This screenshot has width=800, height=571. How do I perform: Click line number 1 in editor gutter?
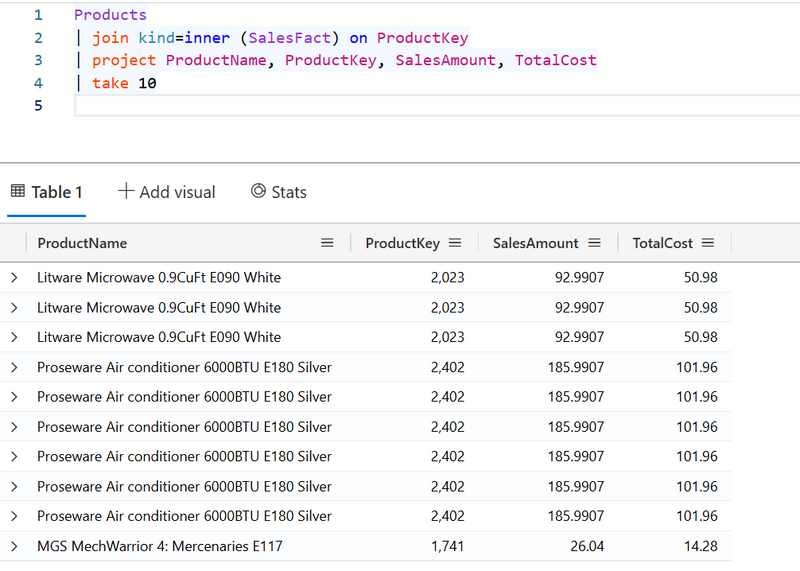click(x=38, y=15)
